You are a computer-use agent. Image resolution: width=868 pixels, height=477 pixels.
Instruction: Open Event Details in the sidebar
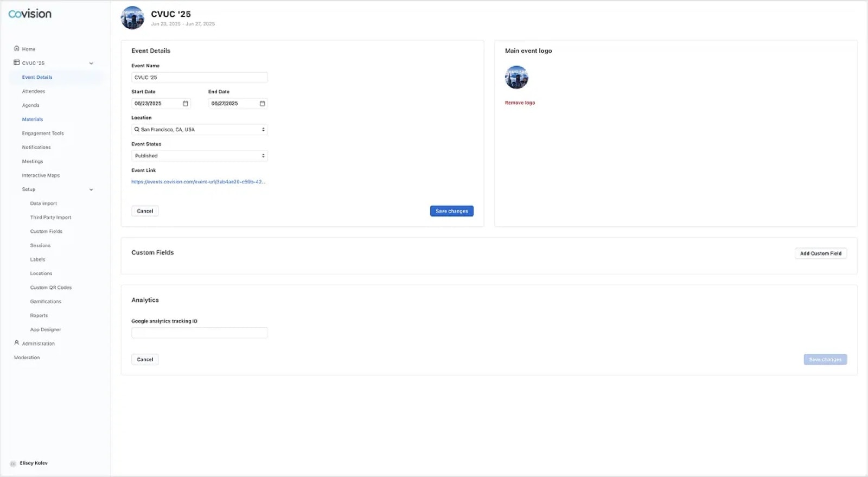click(37, 77)
